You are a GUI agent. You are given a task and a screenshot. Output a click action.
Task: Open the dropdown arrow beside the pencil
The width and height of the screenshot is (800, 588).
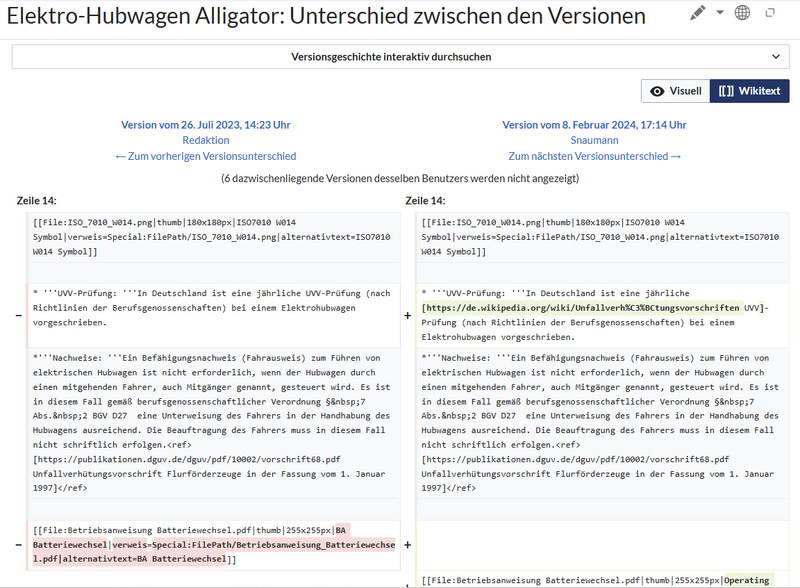(x=720, y=12)
